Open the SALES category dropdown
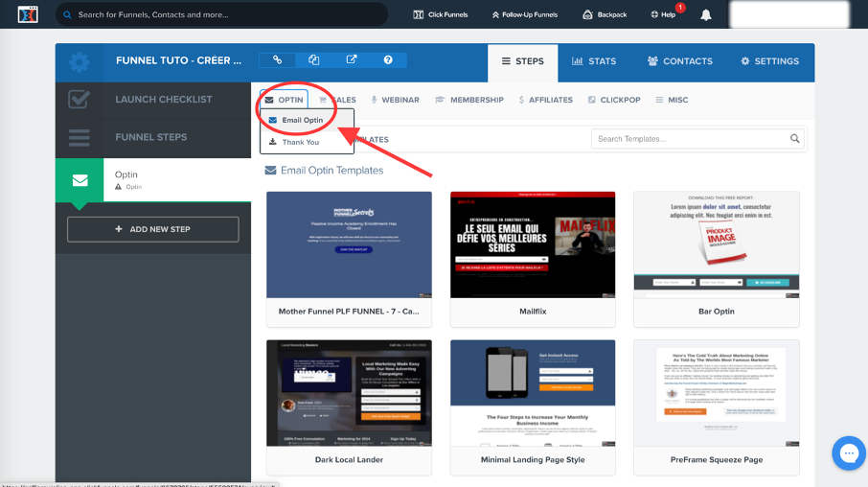The height and width of the screenshot is (487, 868). coord(337,100)
